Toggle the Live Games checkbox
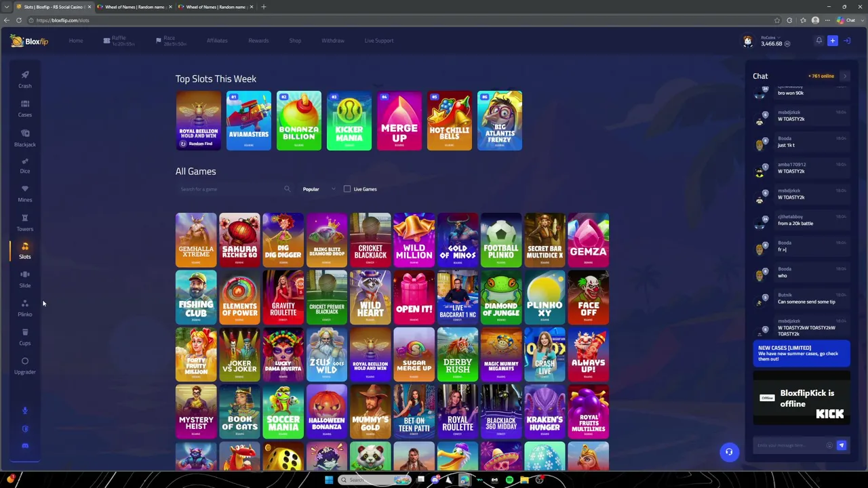 (x=347, y=189)
